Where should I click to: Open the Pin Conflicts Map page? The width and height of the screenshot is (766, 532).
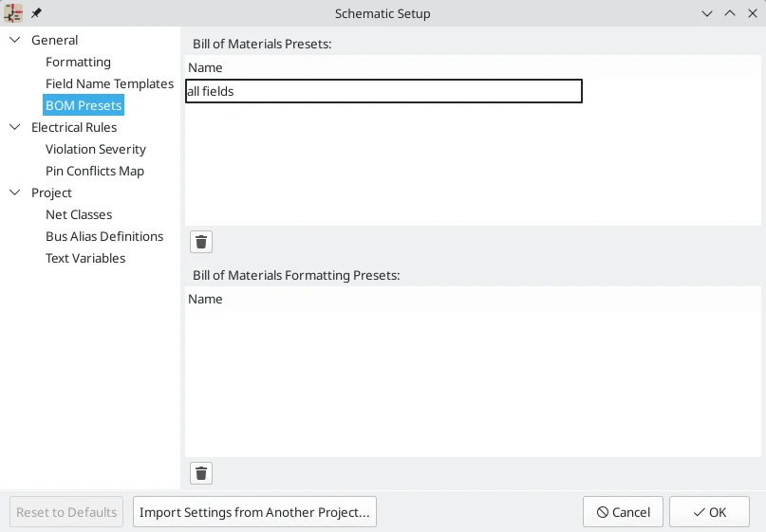pyautogui.click(x=95, y=171)
